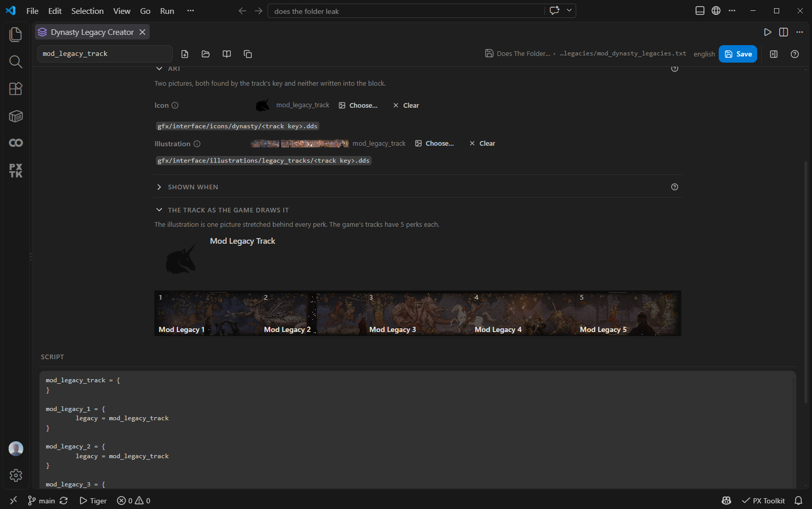Open the File menu
The image size is (812, 509).
pos(32,11)
